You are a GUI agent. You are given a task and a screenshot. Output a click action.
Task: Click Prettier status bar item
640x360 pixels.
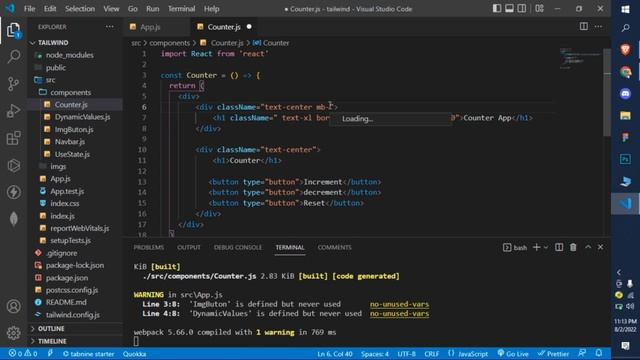553,354
